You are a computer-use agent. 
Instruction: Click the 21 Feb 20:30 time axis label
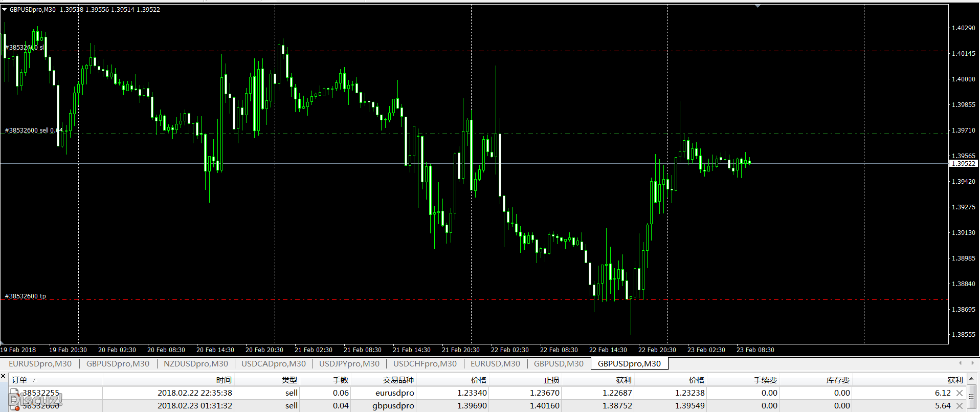(461, 350)
